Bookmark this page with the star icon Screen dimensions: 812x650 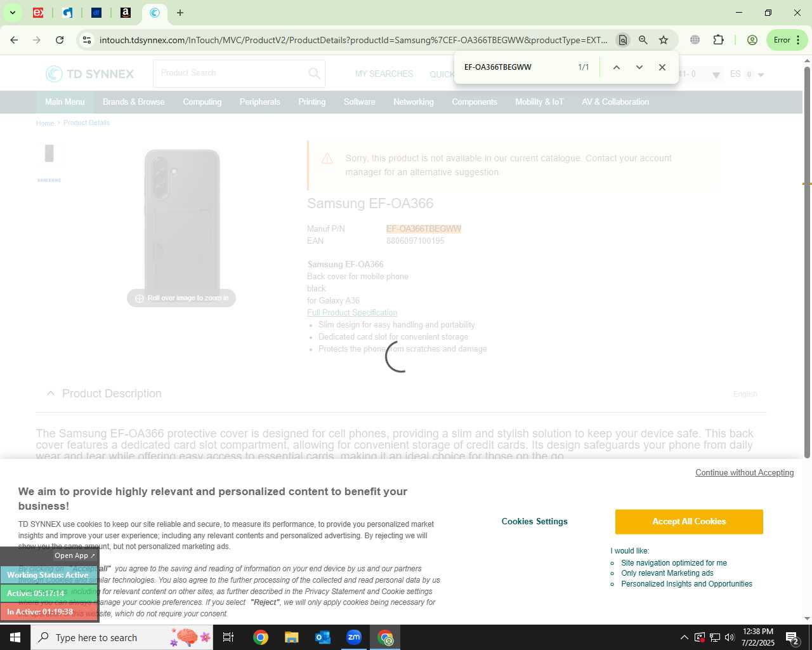pos(664,40)
